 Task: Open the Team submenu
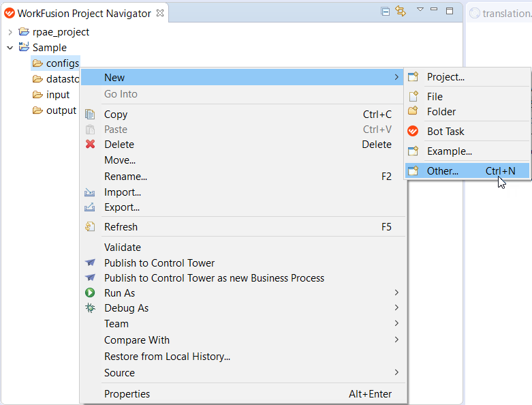pyautogui.click(x=242, y=324)
